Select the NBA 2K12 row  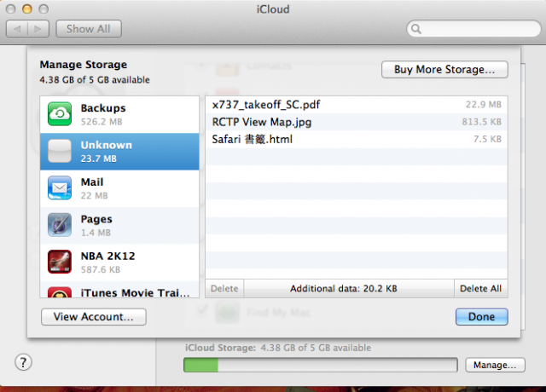pyautogui.click(x=119, y=262)
